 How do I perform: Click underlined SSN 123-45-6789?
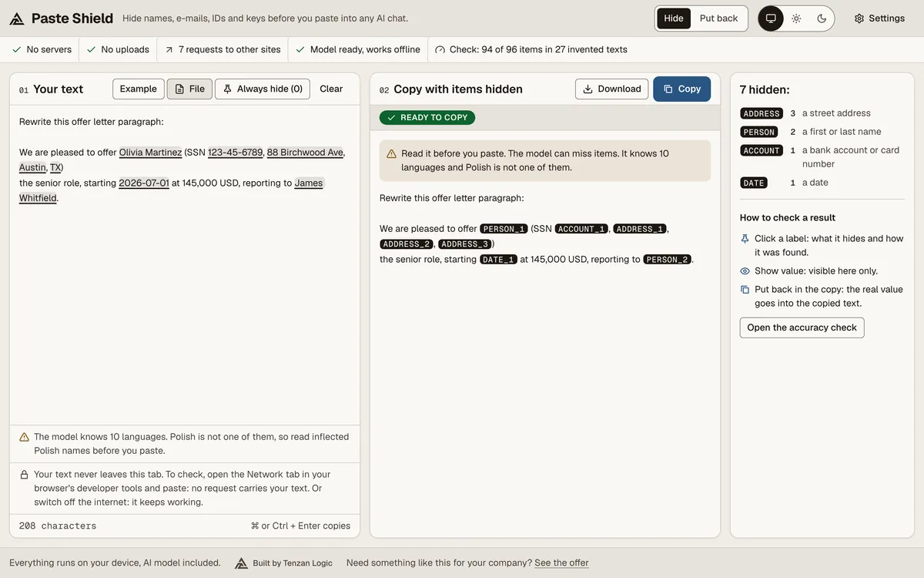235,153
